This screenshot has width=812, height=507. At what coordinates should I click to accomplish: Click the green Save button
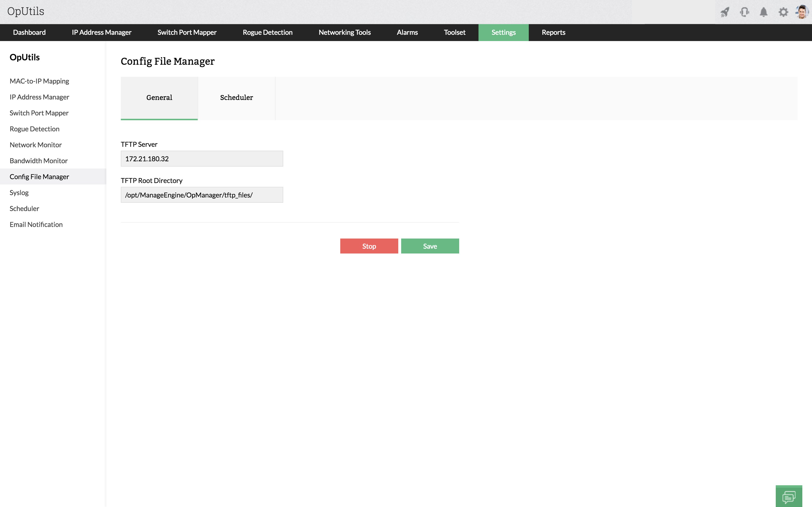(x=430, y=246)
